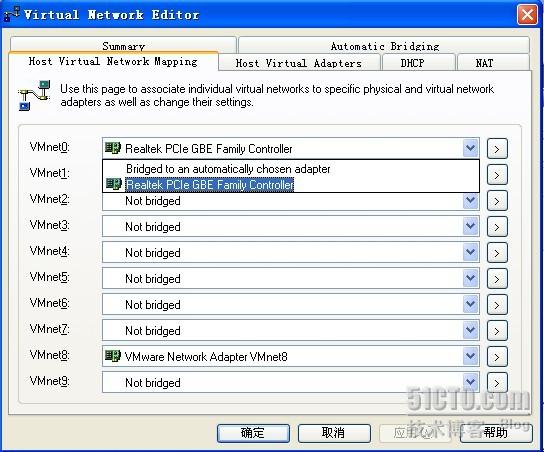Expand the VMnet2 adapter dropdown arrow
Viewport: 544px width, 452px height.
(x=470, y=201)
